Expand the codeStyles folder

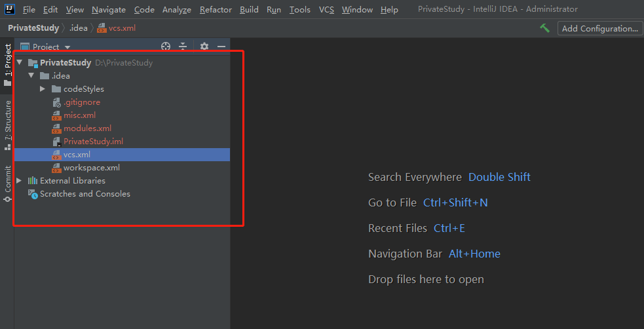(43, 89)
